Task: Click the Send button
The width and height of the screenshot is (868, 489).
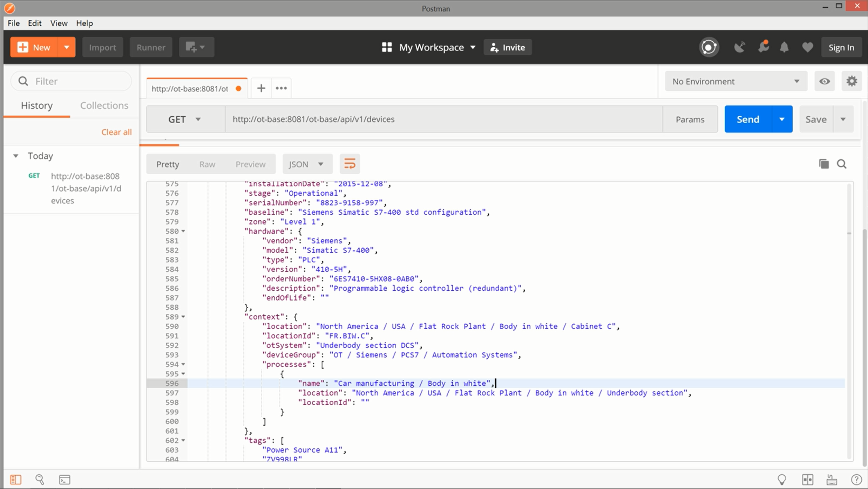Action: 748,119
